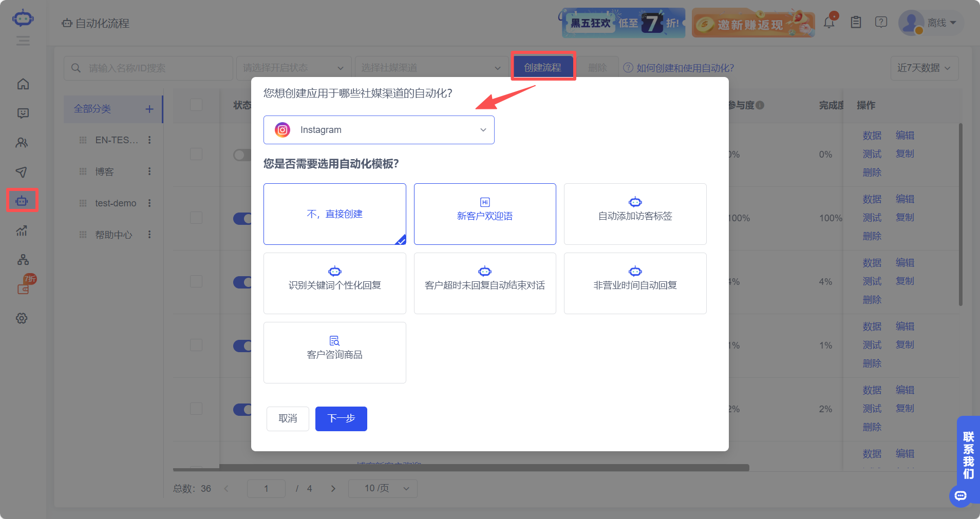The width and height of the screenshot is (980, 519).
Task: Open the home icon in the sidebar
Action: (23, 84)
